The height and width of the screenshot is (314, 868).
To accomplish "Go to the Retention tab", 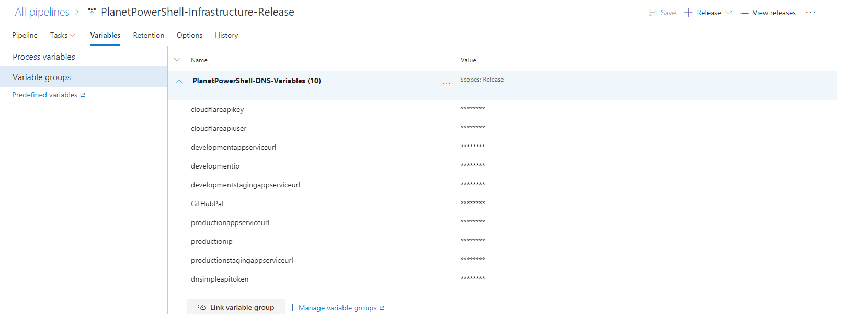I will [x=149, y=35].
